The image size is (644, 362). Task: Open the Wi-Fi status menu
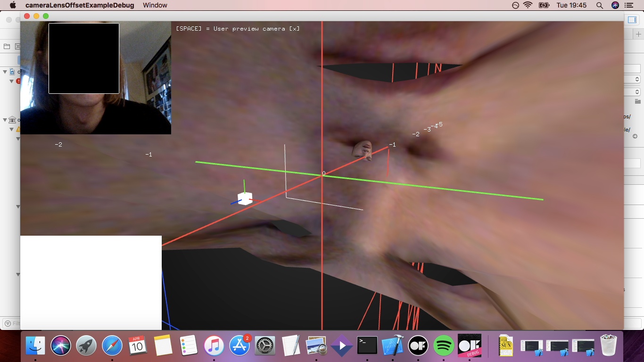tap(528, 5)
